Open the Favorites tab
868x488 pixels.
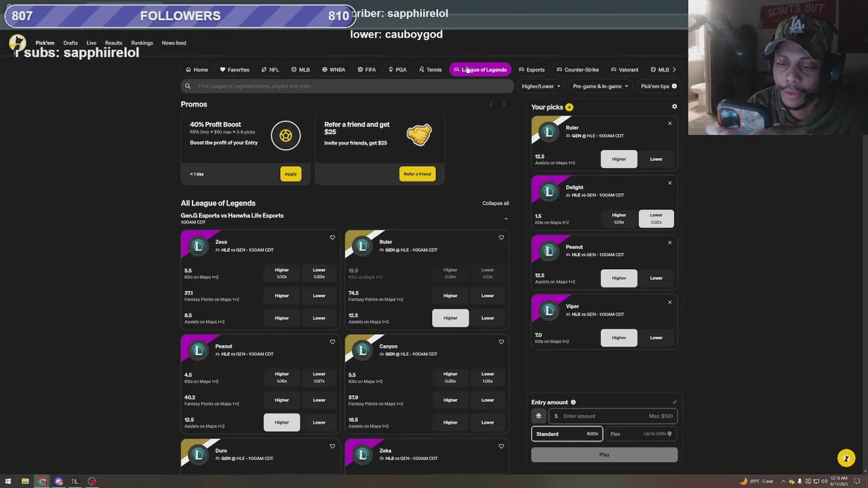click(x=235, y=70)
